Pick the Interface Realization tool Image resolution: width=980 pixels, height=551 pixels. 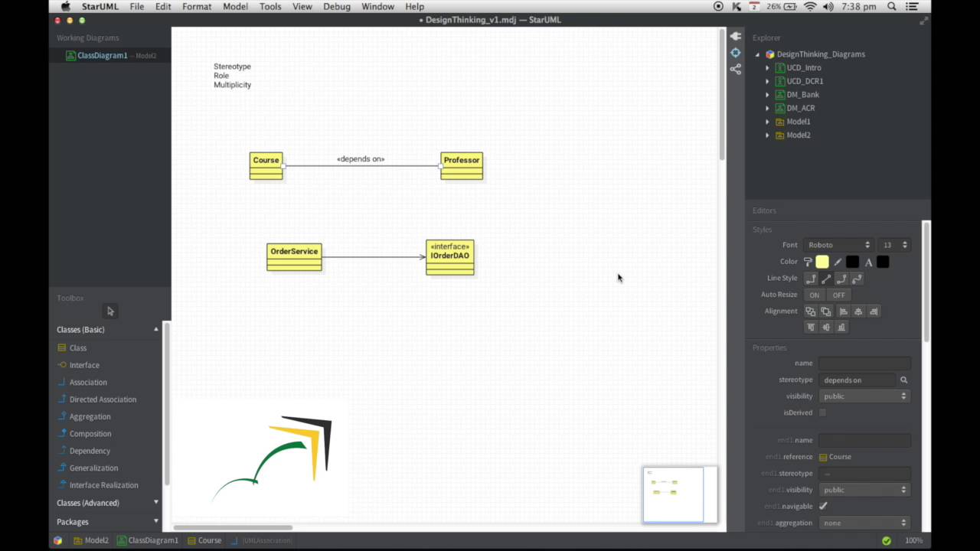pyautogui.click(x=103, y=485)
